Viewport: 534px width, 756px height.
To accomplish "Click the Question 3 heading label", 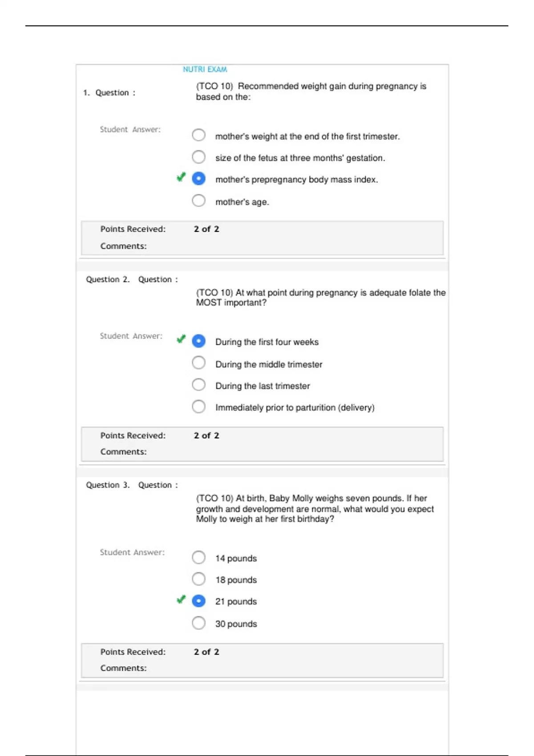I will pyautogui.click(x=108, y=485).
